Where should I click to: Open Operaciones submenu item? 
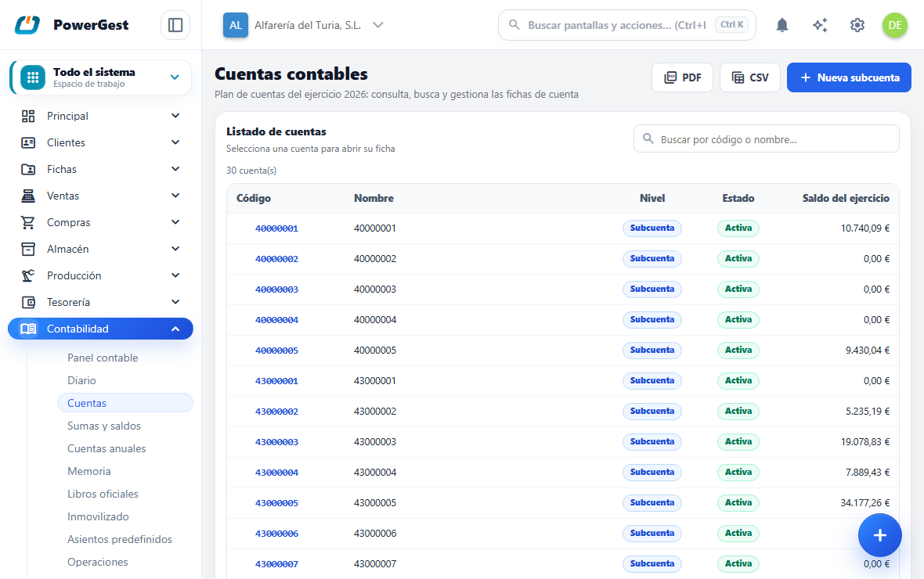97,562
